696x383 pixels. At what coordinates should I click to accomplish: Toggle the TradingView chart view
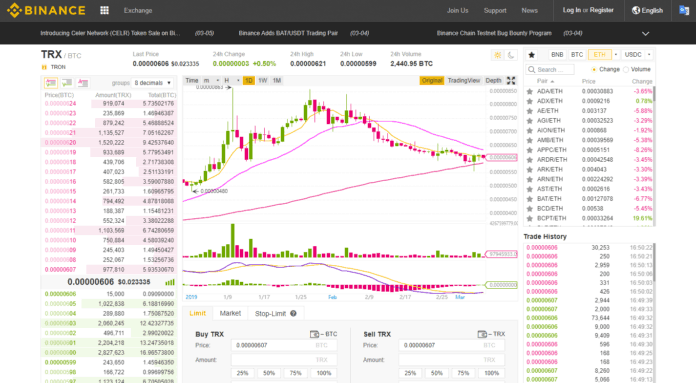coord(464,80)
